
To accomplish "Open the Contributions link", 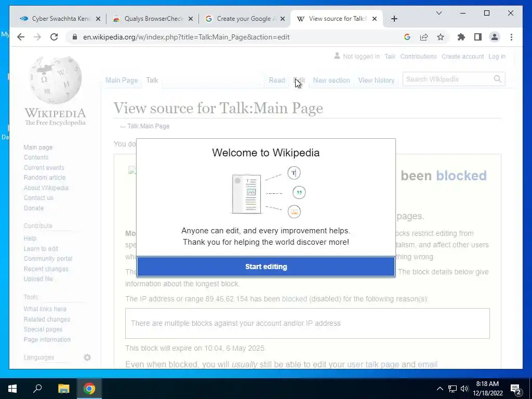I will pyautogui.click(x=418, y=56).
